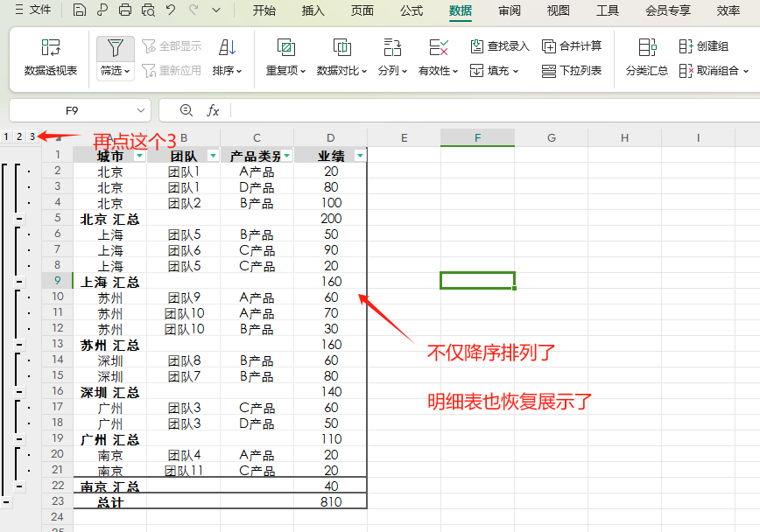Image resolution: width=760 pixels, height=532 pixels.
Task: Click cell 团队10 in row 11
Action: (184, 313)
